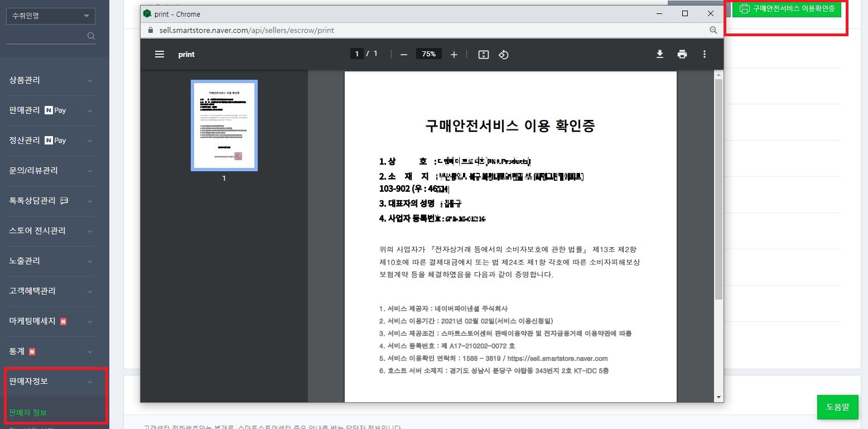Click the scrollbar up arrow in PDF viewer
The width and height of the screenshot is (868, 429).
(719, 75)
